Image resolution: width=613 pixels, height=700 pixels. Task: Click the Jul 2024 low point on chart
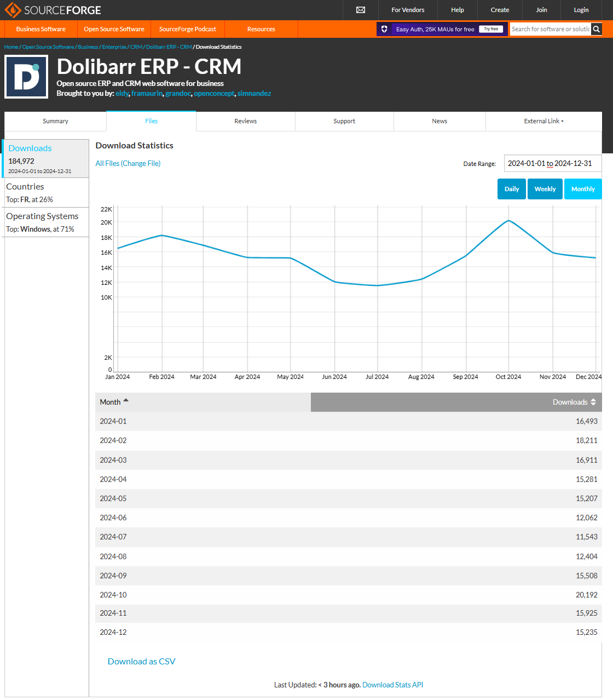coord(377,285)
